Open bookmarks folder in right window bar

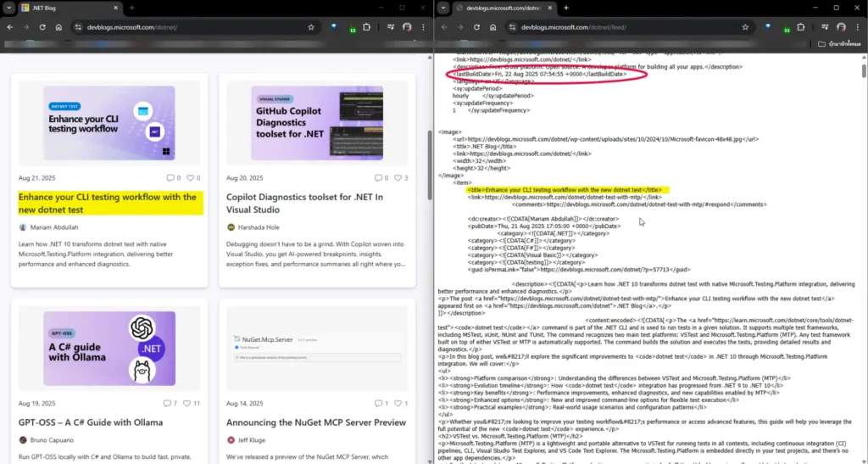[x=839, y=44]
